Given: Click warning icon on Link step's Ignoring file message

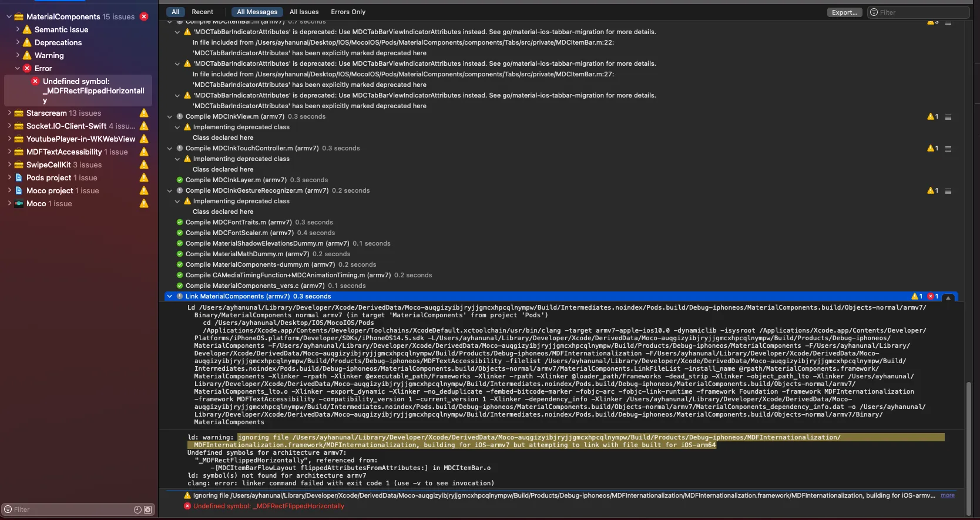Looking at the screenshot, I should [187, 495].
